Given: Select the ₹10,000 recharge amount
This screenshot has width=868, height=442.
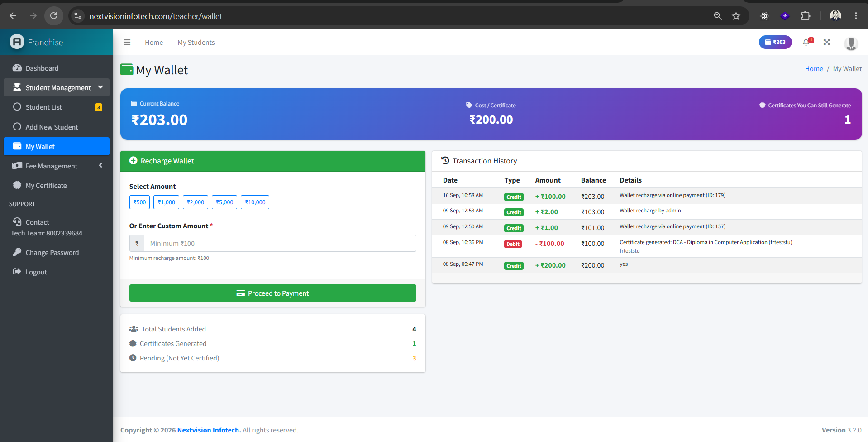Looking at the screenshot, I should tap(255, 202).
